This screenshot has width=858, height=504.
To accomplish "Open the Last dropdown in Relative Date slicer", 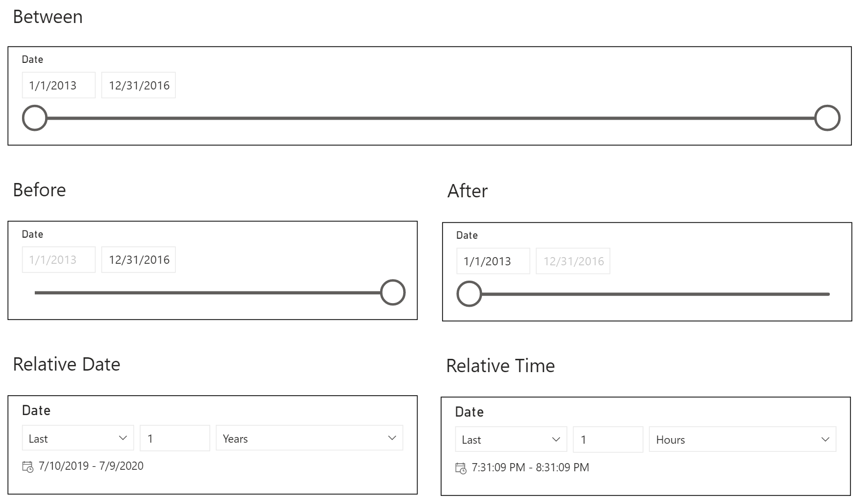I will 77,438.
